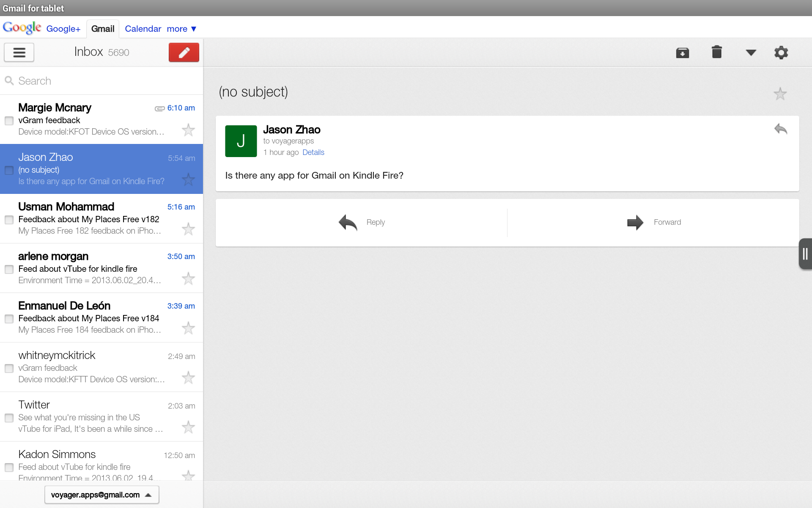The height and width of the screenshot is (508, 812).
Task: Check the Twitter email checkbox
Action: click(x=9, y=418)
